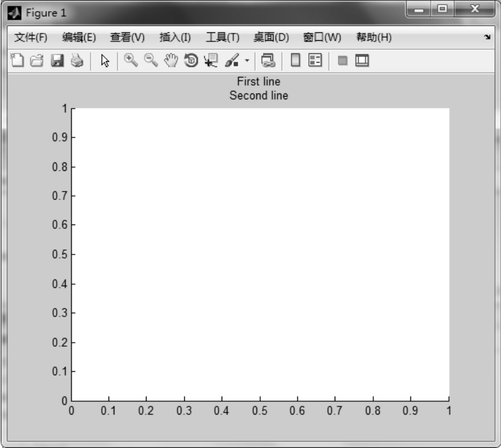Open the 工具(T) menu

[223, 37]
